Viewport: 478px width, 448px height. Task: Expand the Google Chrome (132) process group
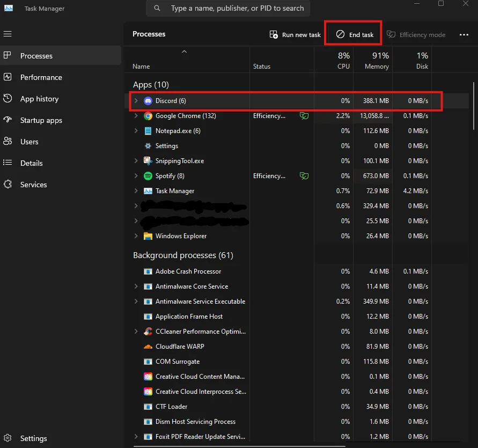(x=136, y=116)
